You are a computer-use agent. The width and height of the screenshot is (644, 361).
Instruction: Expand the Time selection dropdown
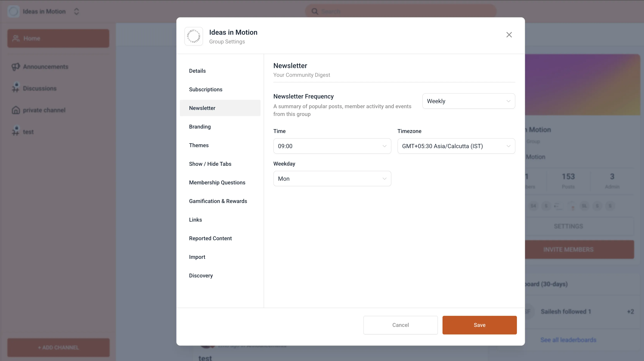click(332, 146)
